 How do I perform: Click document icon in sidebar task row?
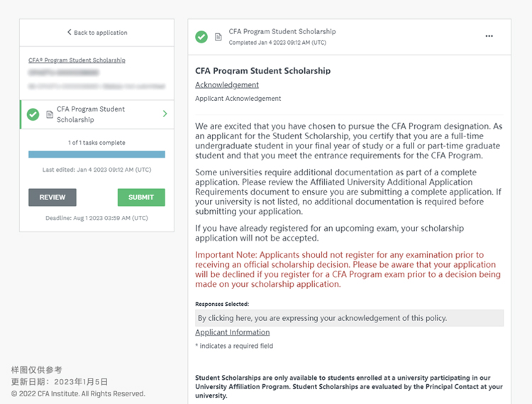tap(49, 114)
